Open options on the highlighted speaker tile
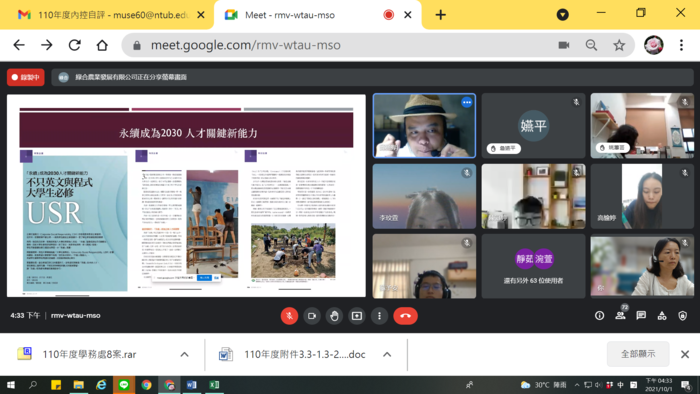 click(x=467, y=102)
